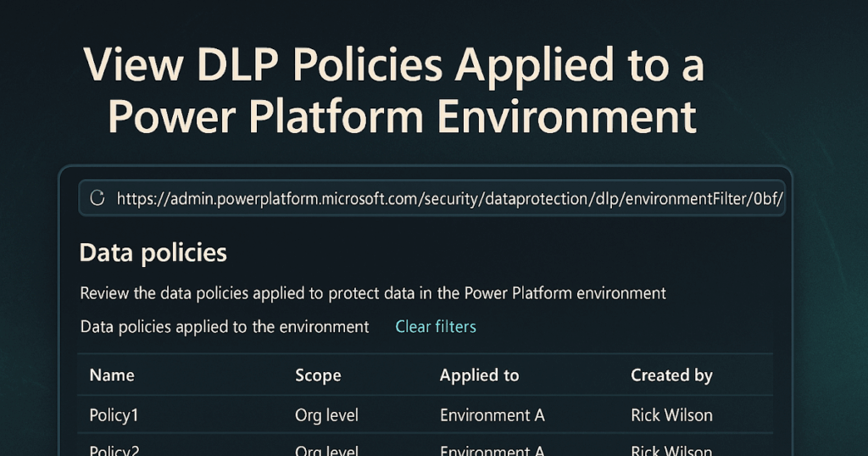This screenshot has height=456, width=868.
Task: Open the Policy1 row entry
Action: pos(114,415)
